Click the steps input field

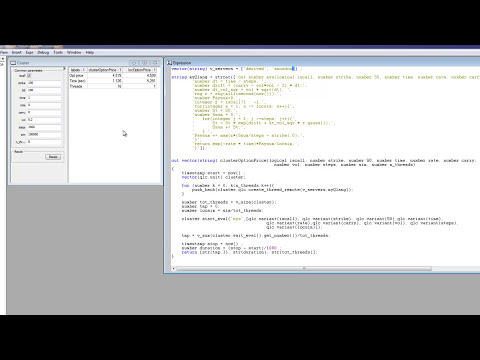[x=44, y=127]
